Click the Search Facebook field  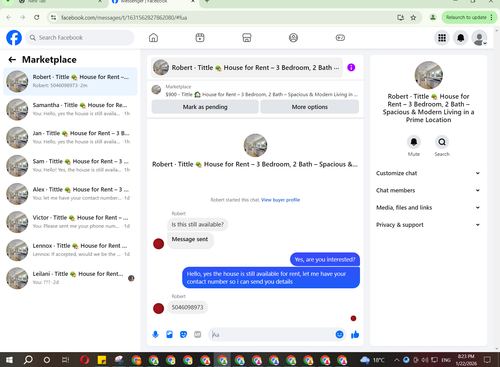80,38
